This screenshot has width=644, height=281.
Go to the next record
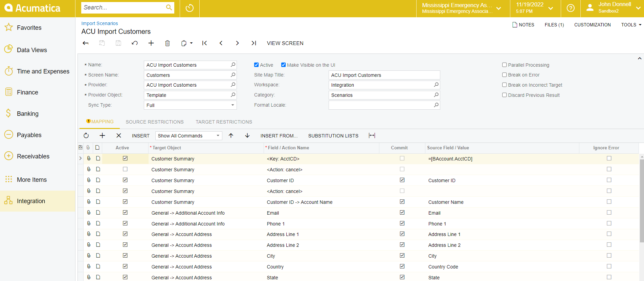pos(237,43)
